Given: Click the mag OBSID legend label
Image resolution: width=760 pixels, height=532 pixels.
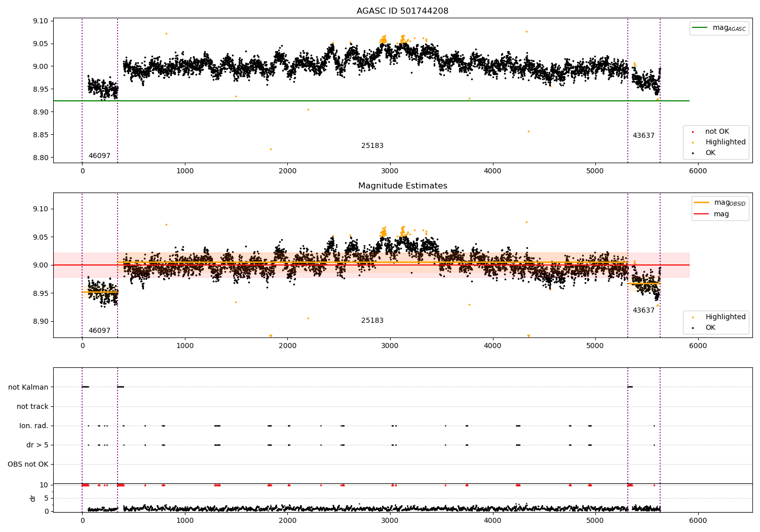Looking at the screenshot, I should pos(730,203).
